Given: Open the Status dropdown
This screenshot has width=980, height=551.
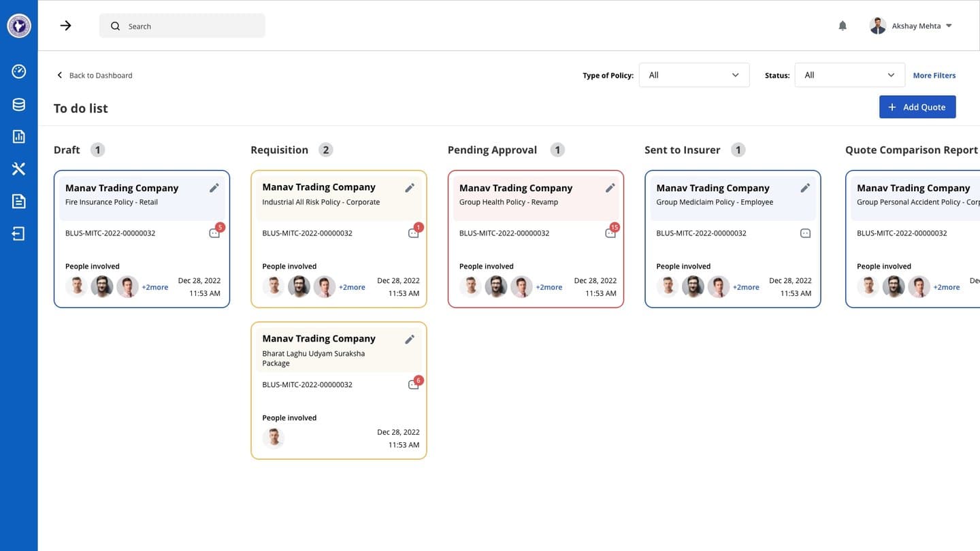Looking at the screenshot, I should 850,75.
